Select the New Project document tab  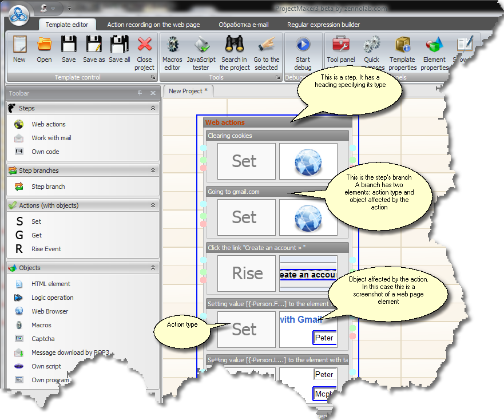pyautogui.click(x=188, y=91)
